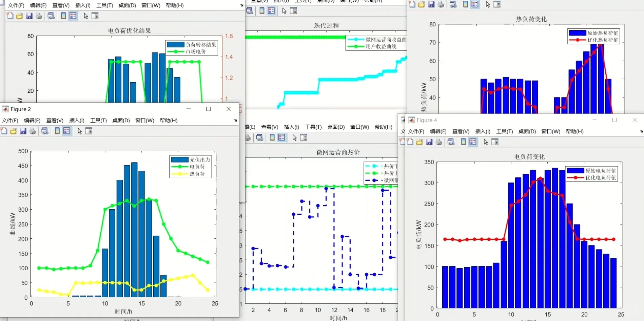Click Save Figure icon in Figure 4 toolbar
The width and height of the screenshot is (644, 321).
click(x=429, y=142)
